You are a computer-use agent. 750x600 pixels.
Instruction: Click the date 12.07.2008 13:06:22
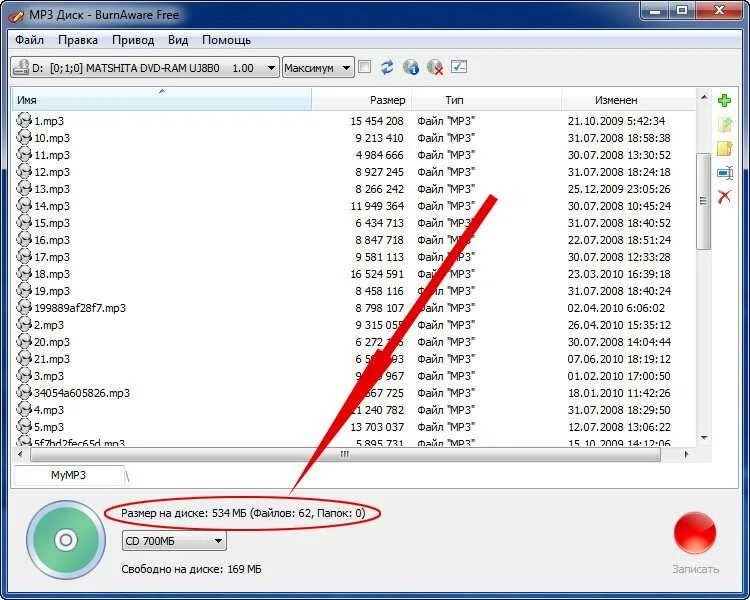[x=619, y=427]
